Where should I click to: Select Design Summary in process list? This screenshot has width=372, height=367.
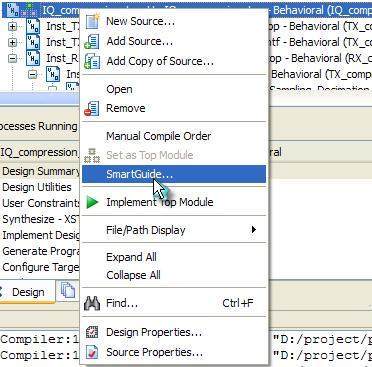(x=41, y=171)
